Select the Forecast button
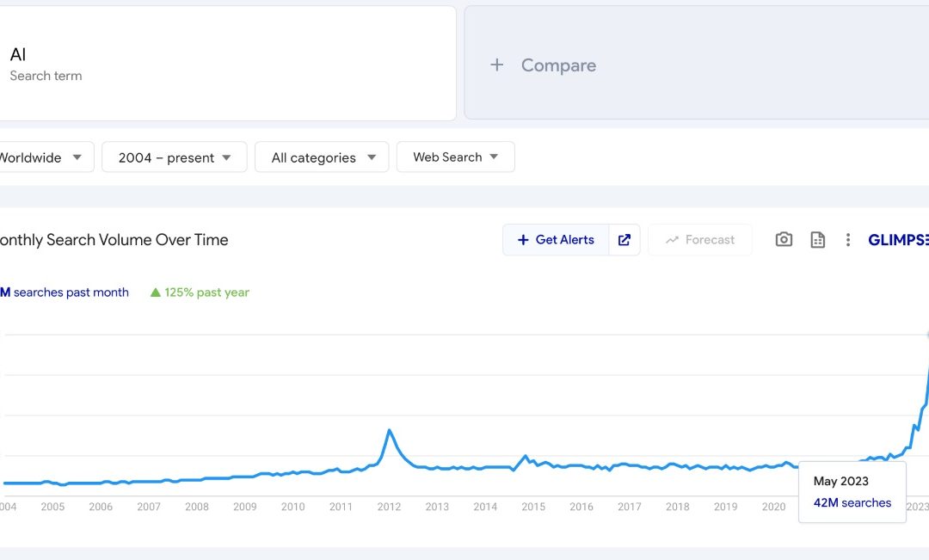The width and height of the screenshot is (929, 560). coord(700,239)
